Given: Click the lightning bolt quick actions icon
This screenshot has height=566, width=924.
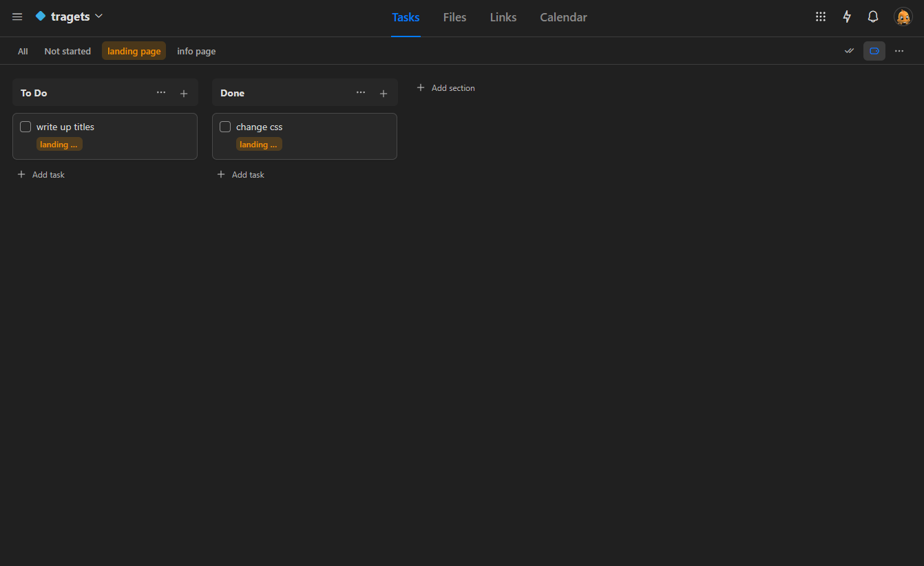Looking at the screenshot, I should point(847,17).
